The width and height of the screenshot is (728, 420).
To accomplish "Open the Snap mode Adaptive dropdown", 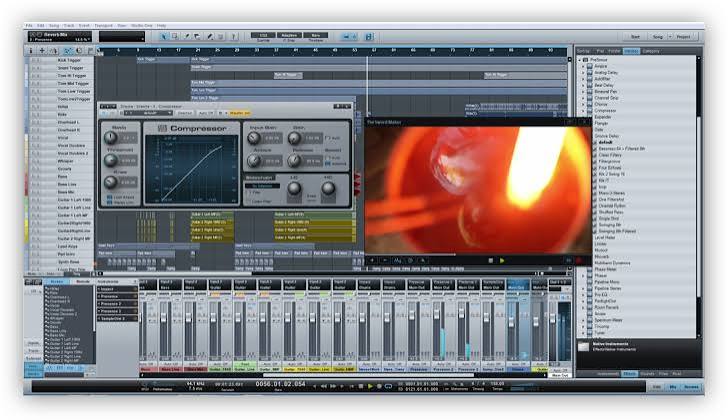I will [289, 35].
